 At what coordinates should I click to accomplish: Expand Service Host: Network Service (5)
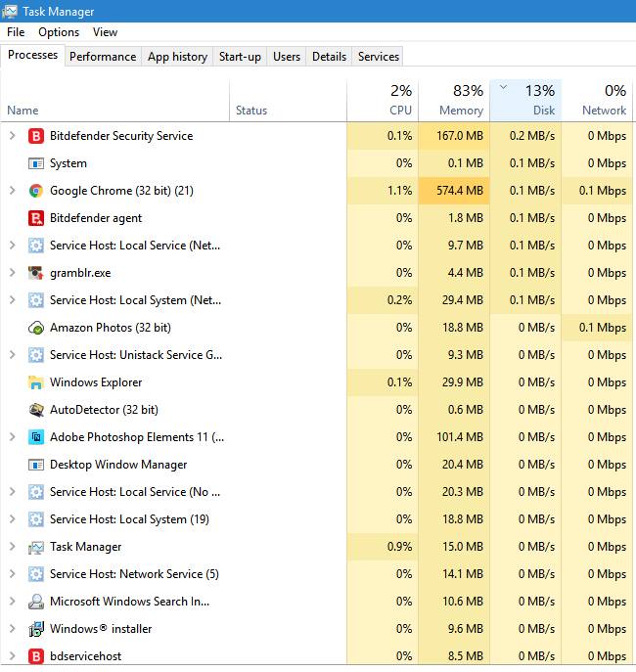tap(13, 574)
